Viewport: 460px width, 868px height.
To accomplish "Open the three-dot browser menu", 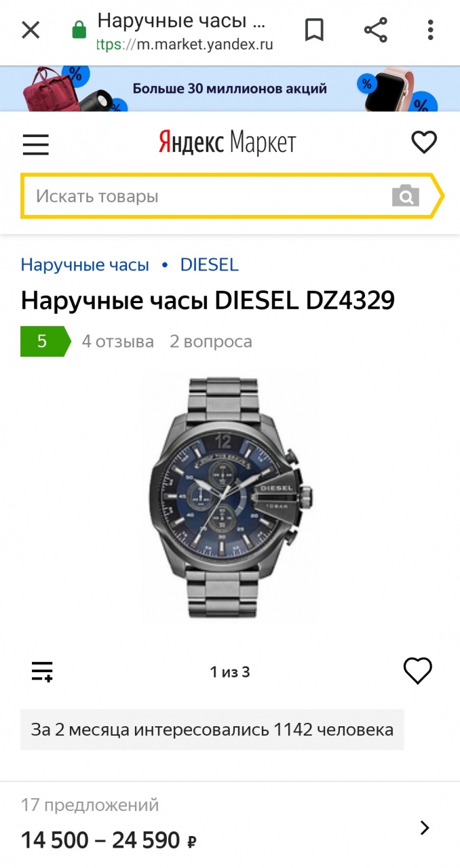I will coord(431,30).
